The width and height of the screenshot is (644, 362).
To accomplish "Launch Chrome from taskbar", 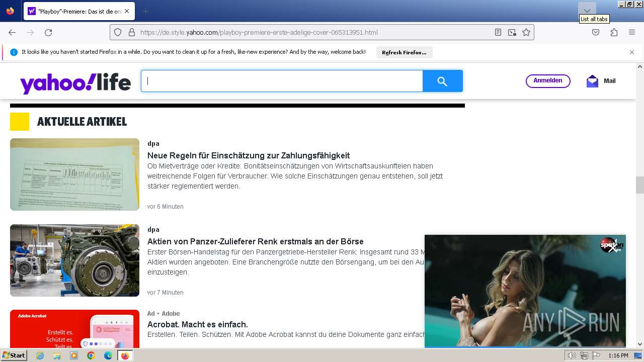I will (91, 355).
